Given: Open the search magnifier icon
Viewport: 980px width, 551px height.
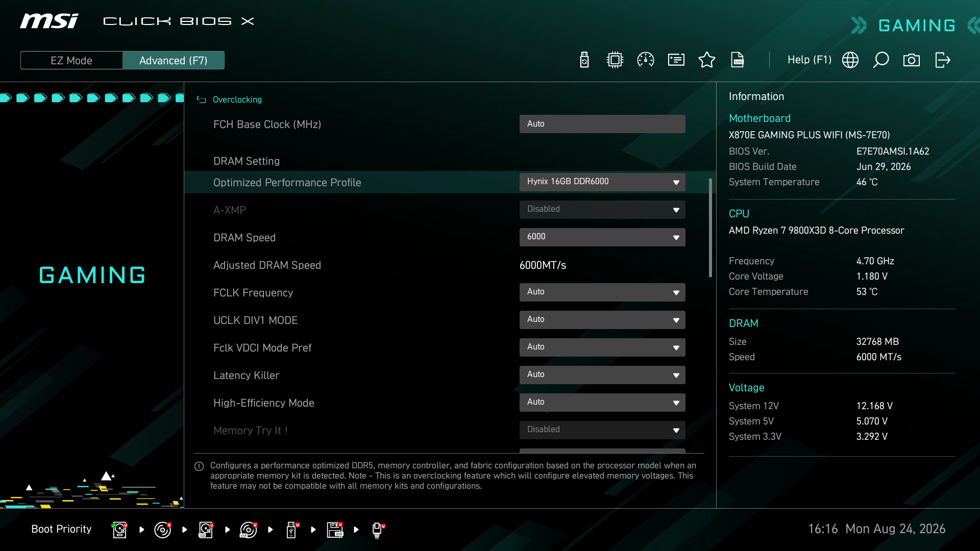Looking at the screenshot, I should point(881,60).
